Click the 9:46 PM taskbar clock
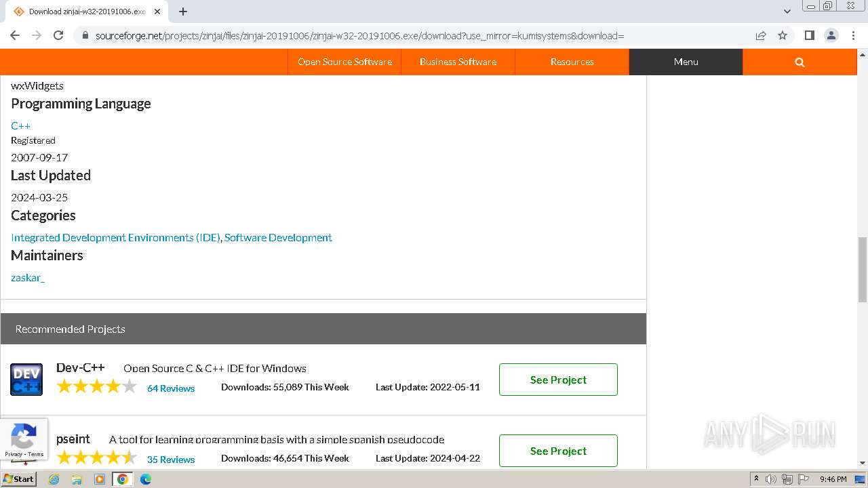Viewport: 868px width, 488px height. pos(833,479)
